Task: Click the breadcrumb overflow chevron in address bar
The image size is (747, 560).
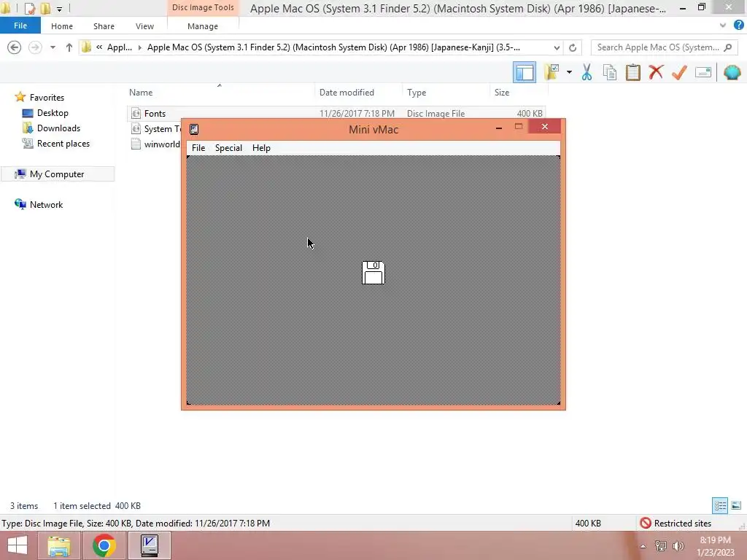Action: pyautogui.click(x=99, y=47)
